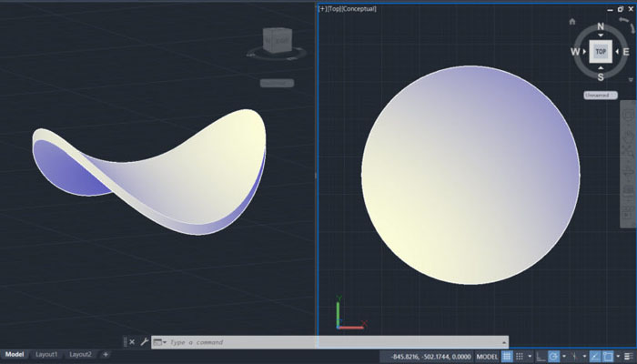The height and width of the screenshot is (364, 637).
Task: Click the ViewCube Home icon
Action: 571,21
